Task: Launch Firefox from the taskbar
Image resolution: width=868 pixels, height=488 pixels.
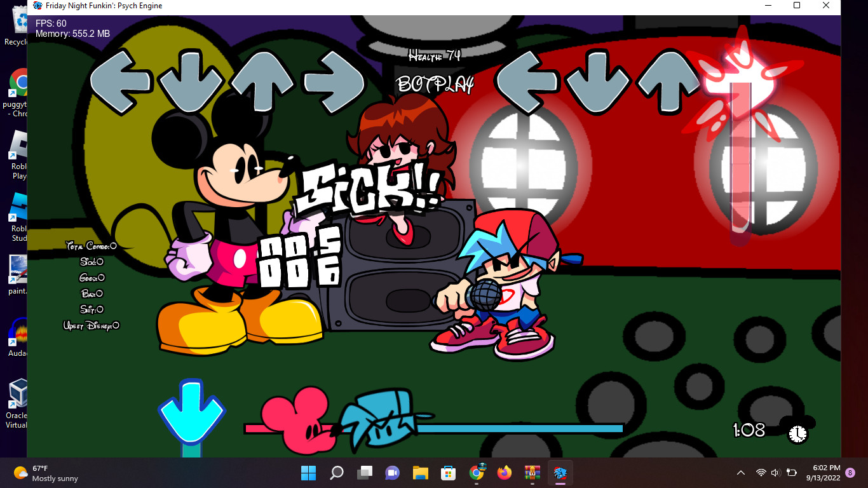Action: tap(504, 473)
